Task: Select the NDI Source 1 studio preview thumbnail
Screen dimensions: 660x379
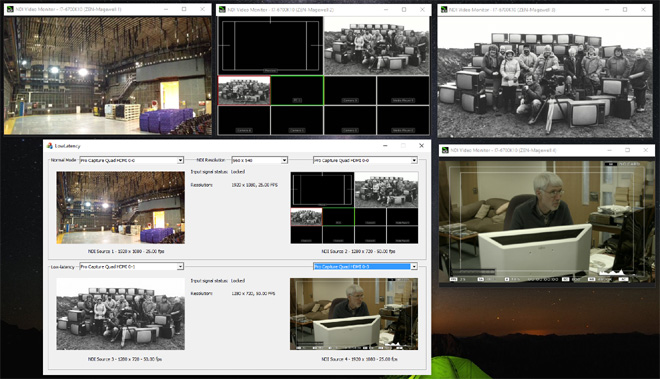Action: [120, 207]
